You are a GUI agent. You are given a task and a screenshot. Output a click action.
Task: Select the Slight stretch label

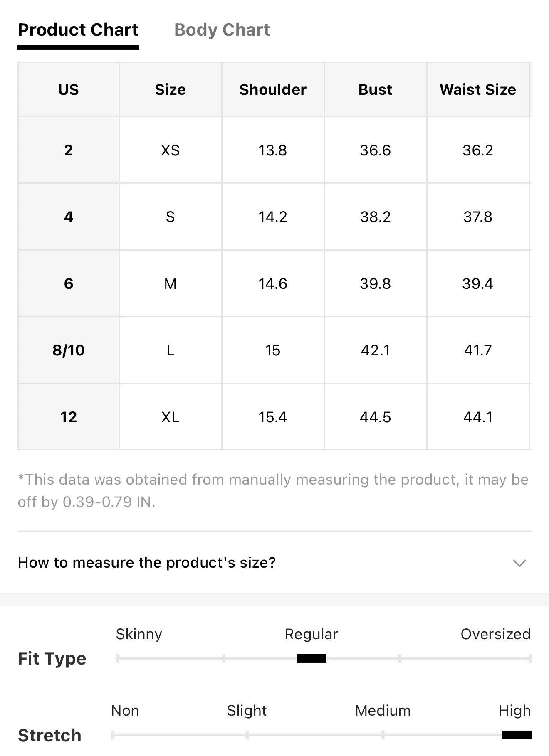[x=247, y=711]
